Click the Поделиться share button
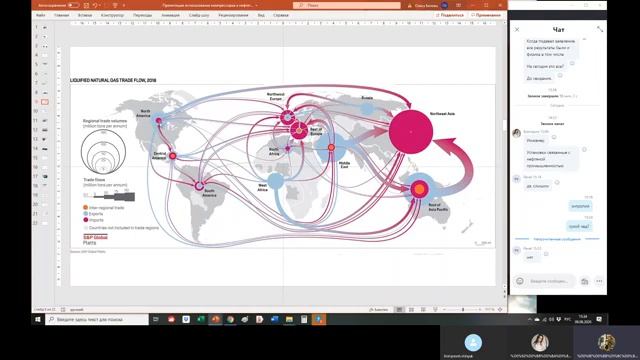The image size is (640, 360). (x=450, y=15)
